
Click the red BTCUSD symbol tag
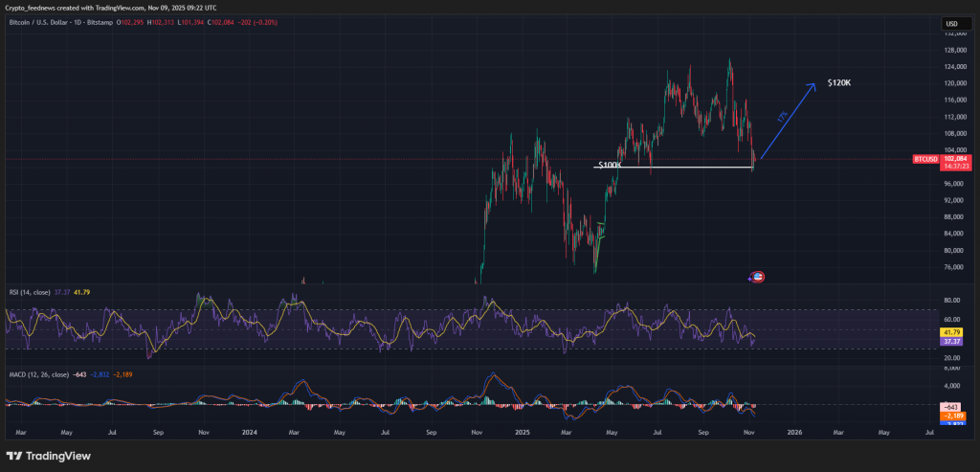point(925,158)
